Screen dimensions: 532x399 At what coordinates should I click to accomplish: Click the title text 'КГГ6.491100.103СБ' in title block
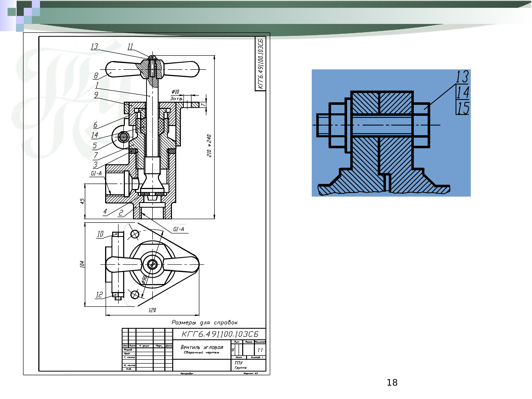click(220, 334)
